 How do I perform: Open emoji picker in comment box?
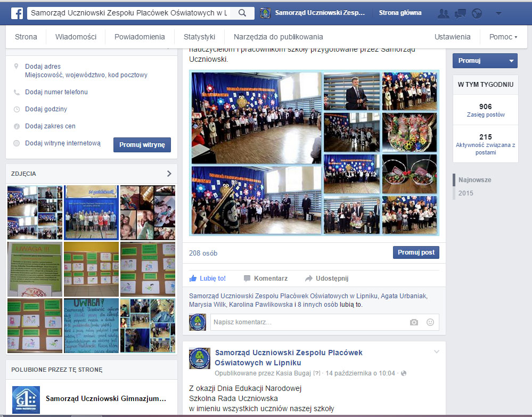(x=430, y=322)
